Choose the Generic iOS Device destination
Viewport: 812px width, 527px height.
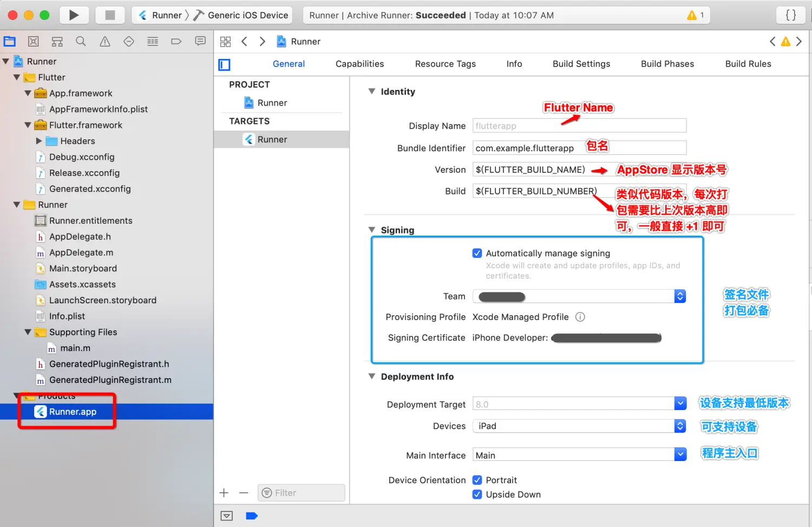pos(241,15)
